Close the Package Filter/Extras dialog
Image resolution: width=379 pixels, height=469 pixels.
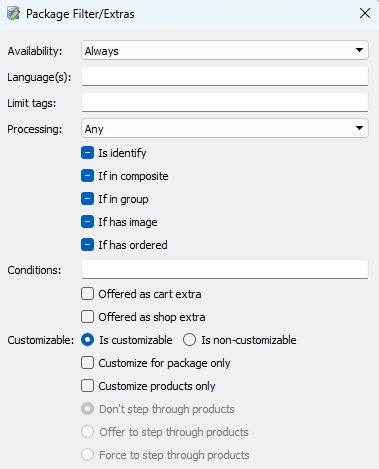point(365,14)
